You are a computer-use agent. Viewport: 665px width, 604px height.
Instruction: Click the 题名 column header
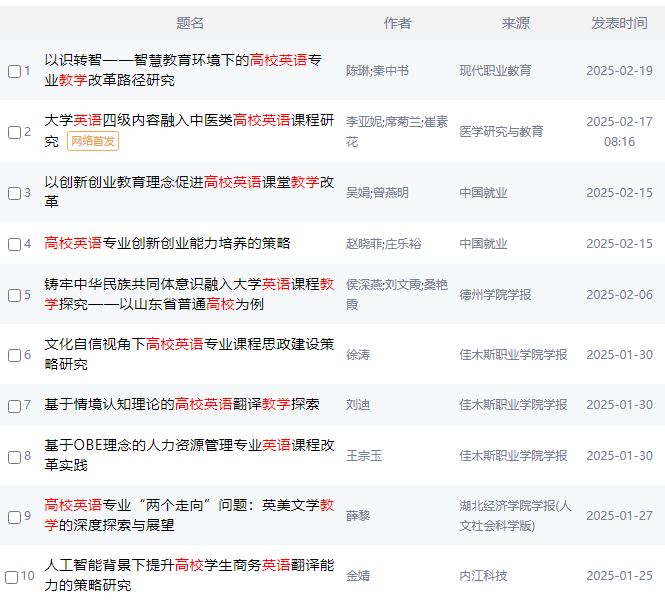click(x=190, y=23)
